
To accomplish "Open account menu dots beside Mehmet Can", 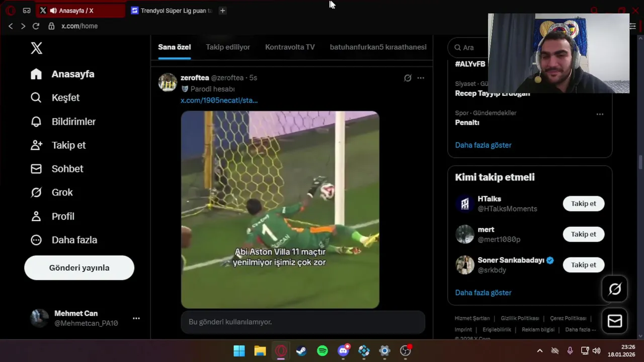I will coord(136,318).
